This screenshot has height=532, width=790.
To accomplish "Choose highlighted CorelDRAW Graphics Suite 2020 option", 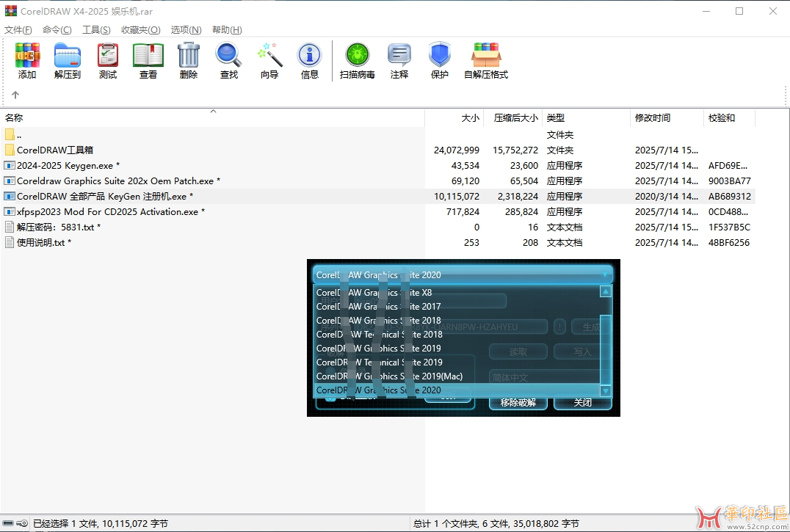I will tap(456, 390).
